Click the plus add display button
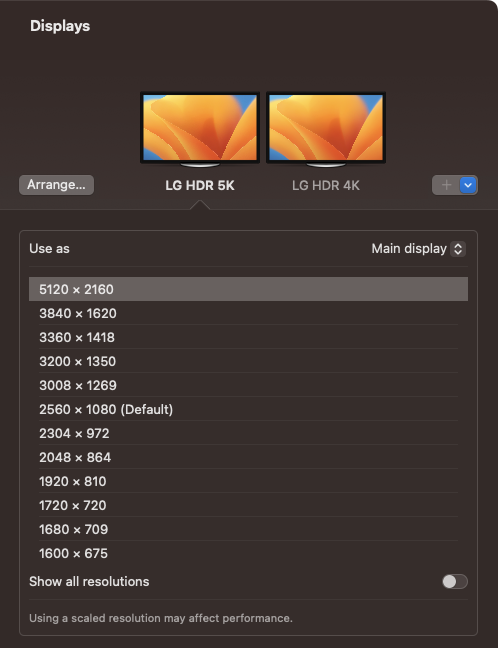This screenshot has height=648, width=498. 446,185
